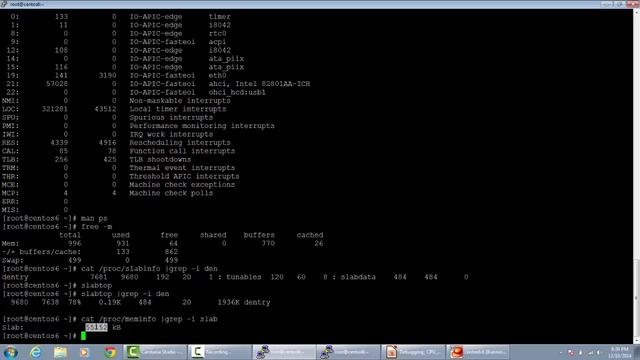Image resolution: width=640 pixels, height=360 pixels.
Task: Click the highlighted Slab value 55152
Action: pyautogui.click(x=96, y=327)
